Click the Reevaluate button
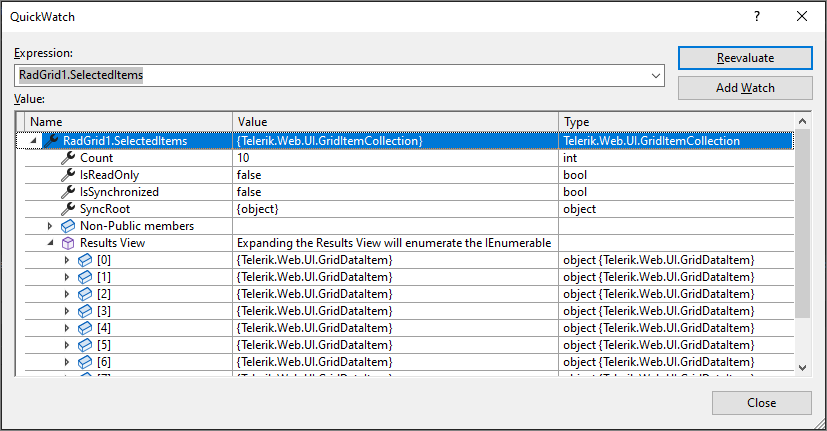Viewport: 827px width, 431px height. (x=745, y=58)
